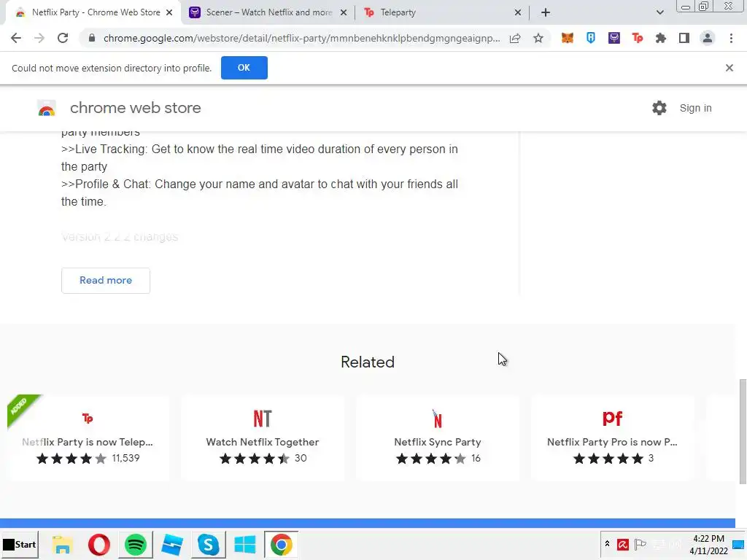Click the page vertical scrollbar thumb

point(742,432)
